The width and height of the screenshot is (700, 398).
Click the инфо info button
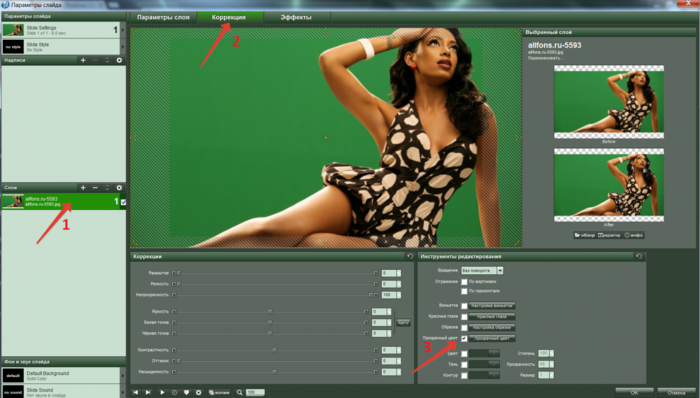point(633,235)
